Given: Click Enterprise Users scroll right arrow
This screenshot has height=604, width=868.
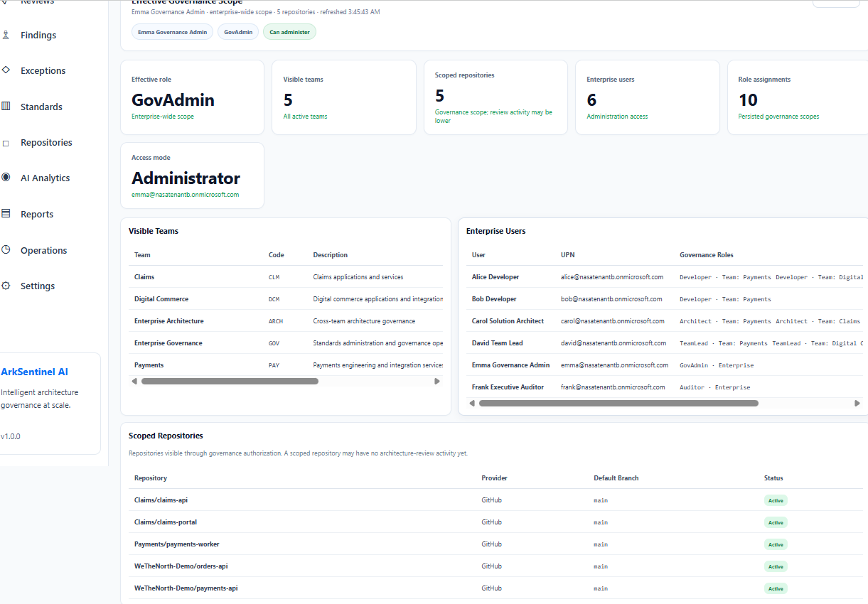Looking at the screenshot, I should point(857,404).
